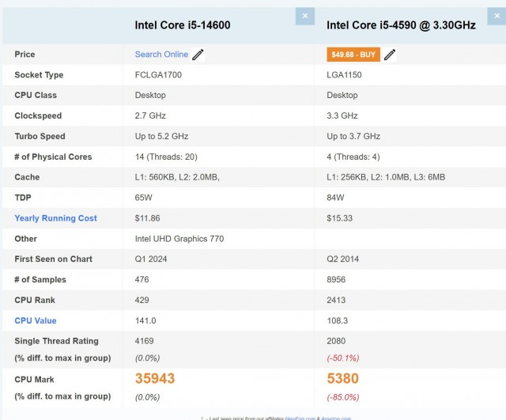The height and width of the screenshot is (420, 506).
Task: Select the 3.3 GHz clockspeed value
Action: point(342,115)
